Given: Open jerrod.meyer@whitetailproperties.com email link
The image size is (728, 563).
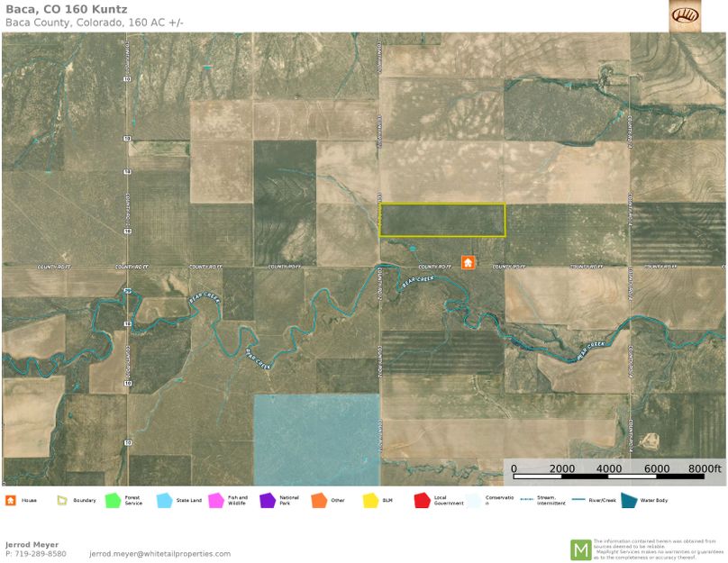Looking at the screenshot, I should pyautogui.click(x=159, y=555).
